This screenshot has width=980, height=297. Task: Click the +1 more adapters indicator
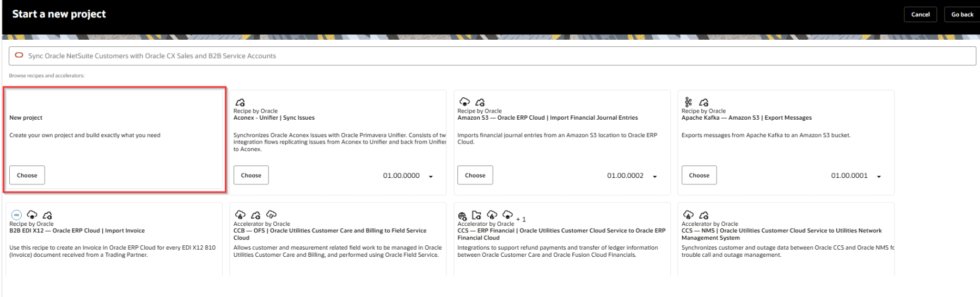coord(521,219)
